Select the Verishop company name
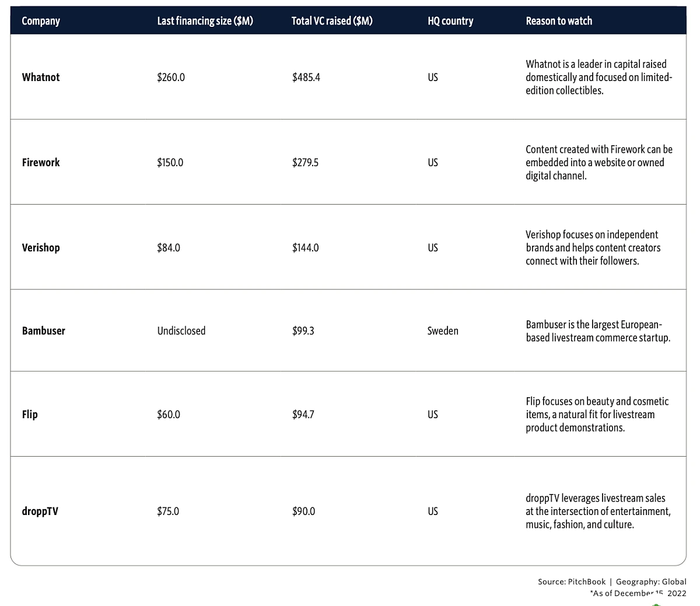 [41, 247]
